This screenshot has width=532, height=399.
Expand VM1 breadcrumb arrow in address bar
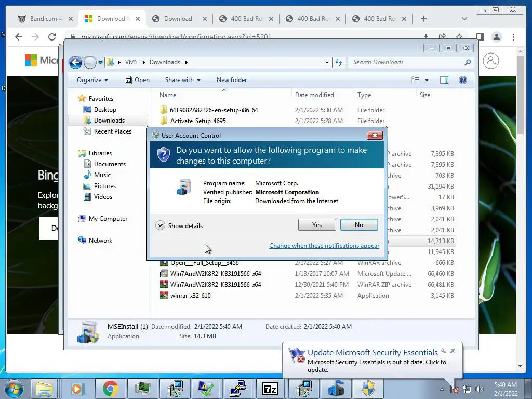143,62
